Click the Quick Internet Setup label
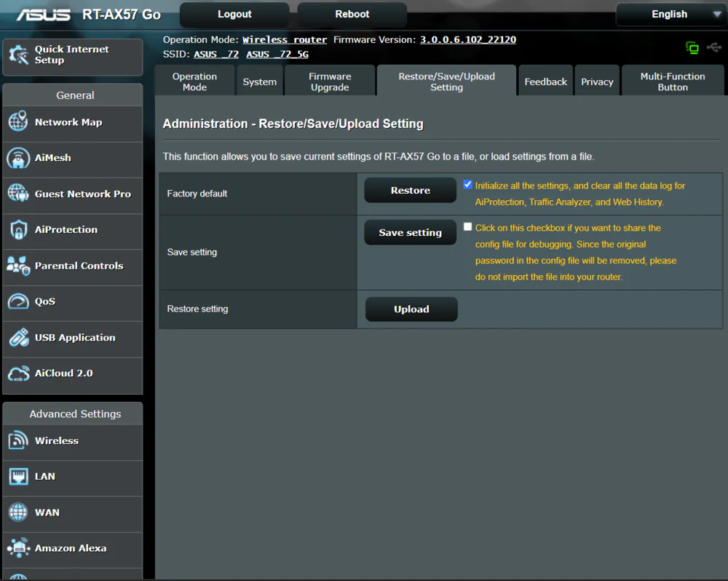The width and height of the screenshot is (728, 581). (72, 55)
